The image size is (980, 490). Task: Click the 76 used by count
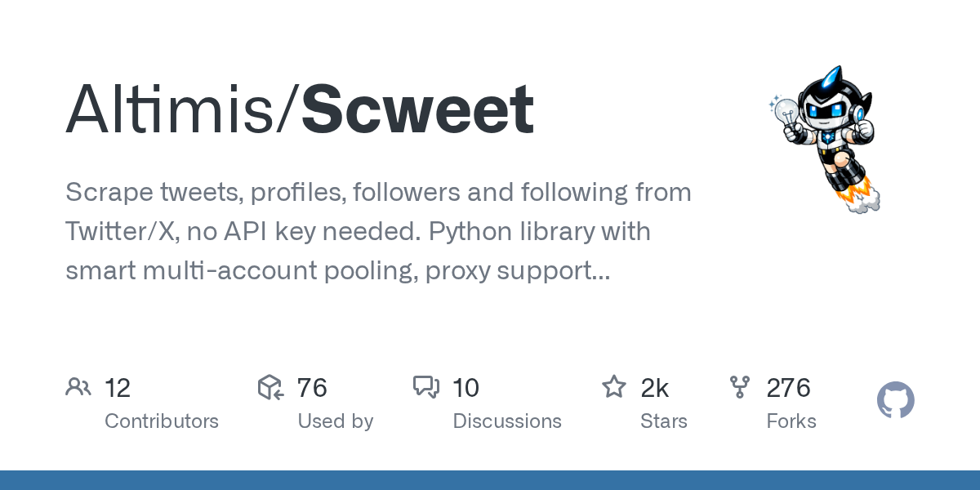pyautogui.click(x=312, y=388)
